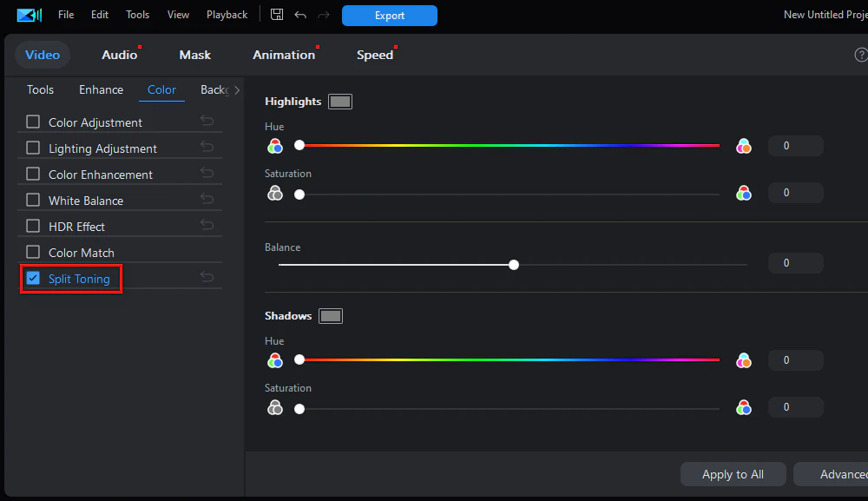Enable the Color Adjustment checkbox

[33, 122]
